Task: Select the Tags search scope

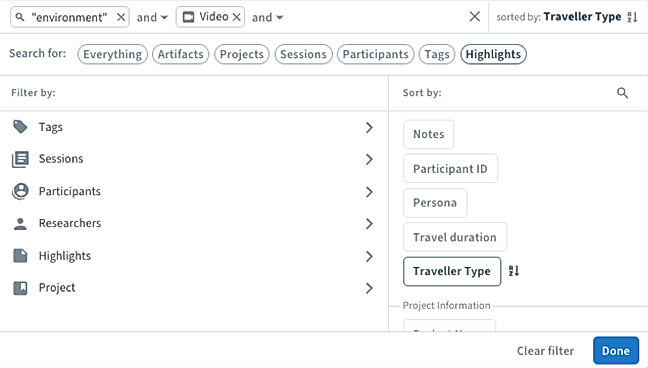Action: point(437,54)
